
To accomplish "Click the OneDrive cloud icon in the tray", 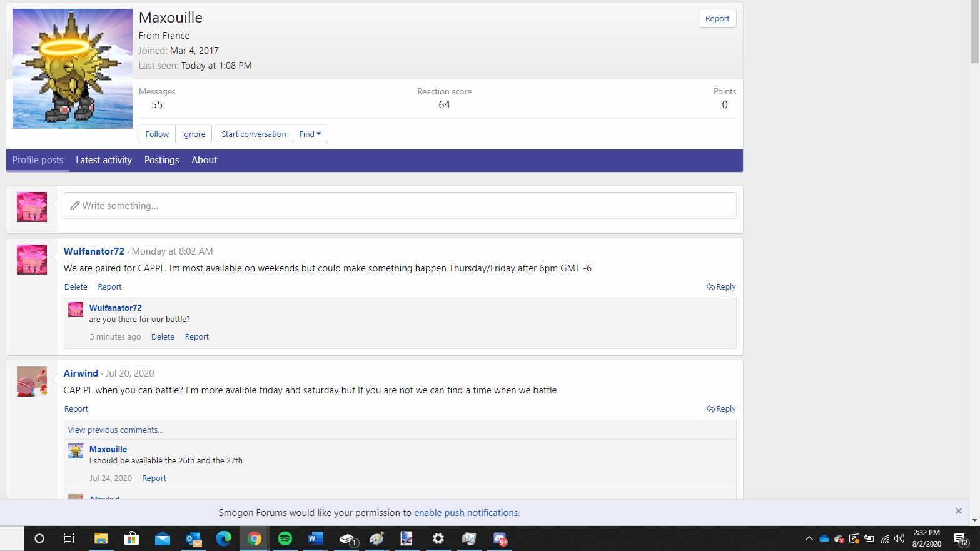I will [825, 538].
